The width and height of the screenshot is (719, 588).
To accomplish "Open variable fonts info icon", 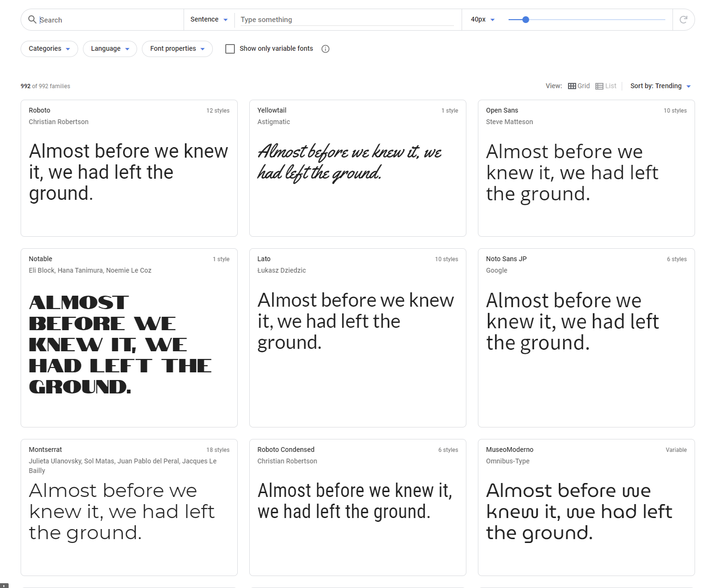I will pos(325,49).
